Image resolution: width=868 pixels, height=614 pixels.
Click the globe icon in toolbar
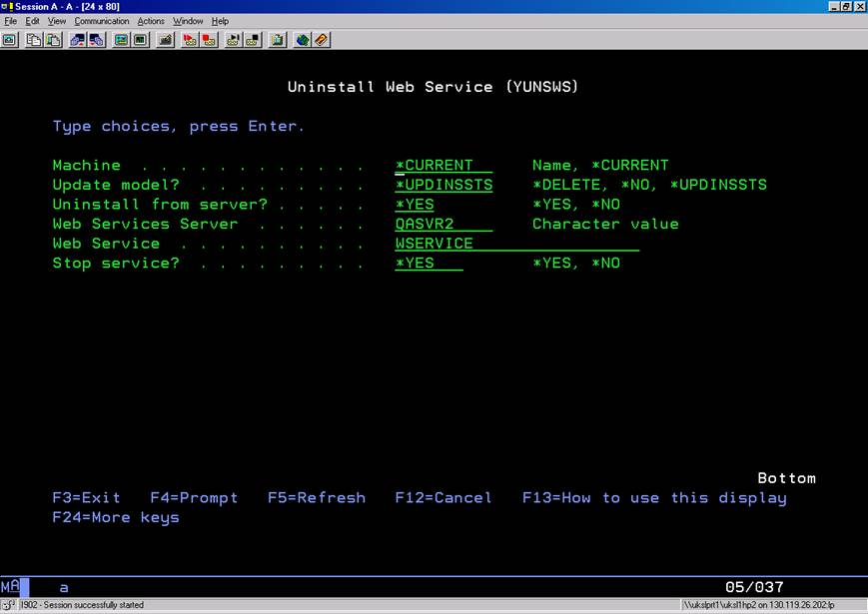[x=302, y=40]
